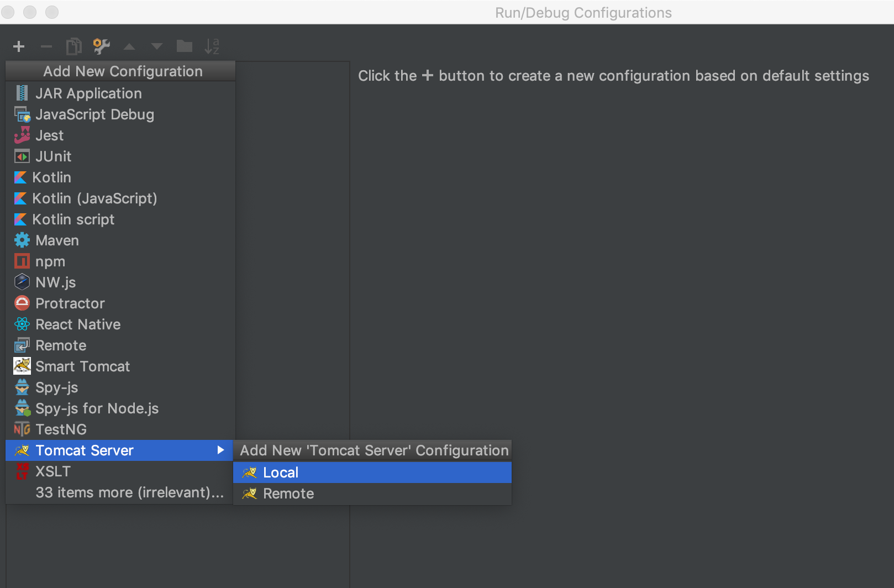Click the create new folder toolbar icon
The image size is (894, 588).
coord(184,46)
